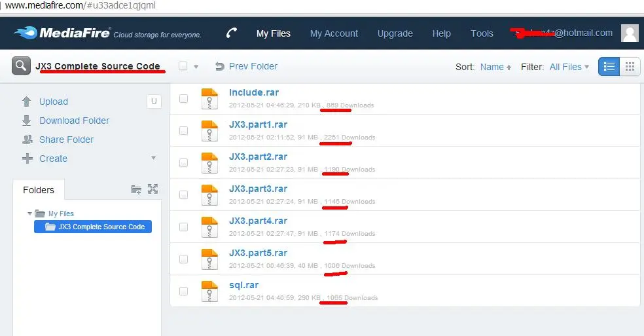Click the sql.rar archive icon
The image size is (644, 336).
pyautogui.click(x=209, y=291)
